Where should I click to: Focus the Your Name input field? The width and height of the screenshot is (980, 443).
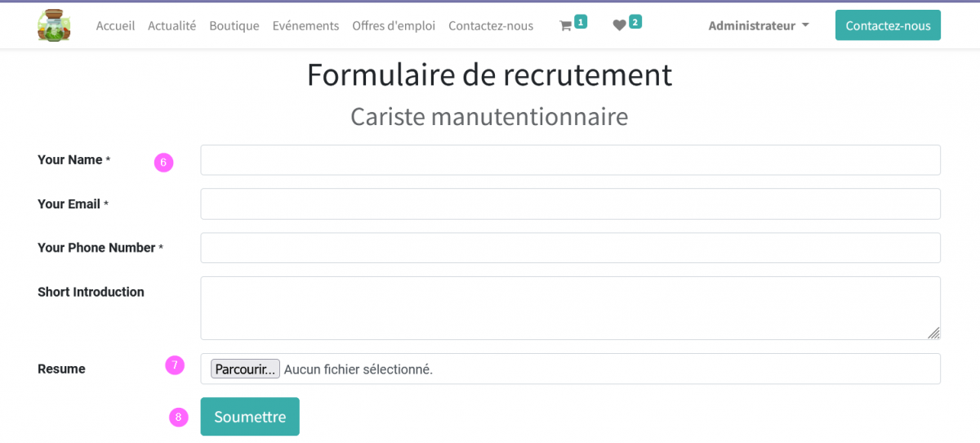570,160
